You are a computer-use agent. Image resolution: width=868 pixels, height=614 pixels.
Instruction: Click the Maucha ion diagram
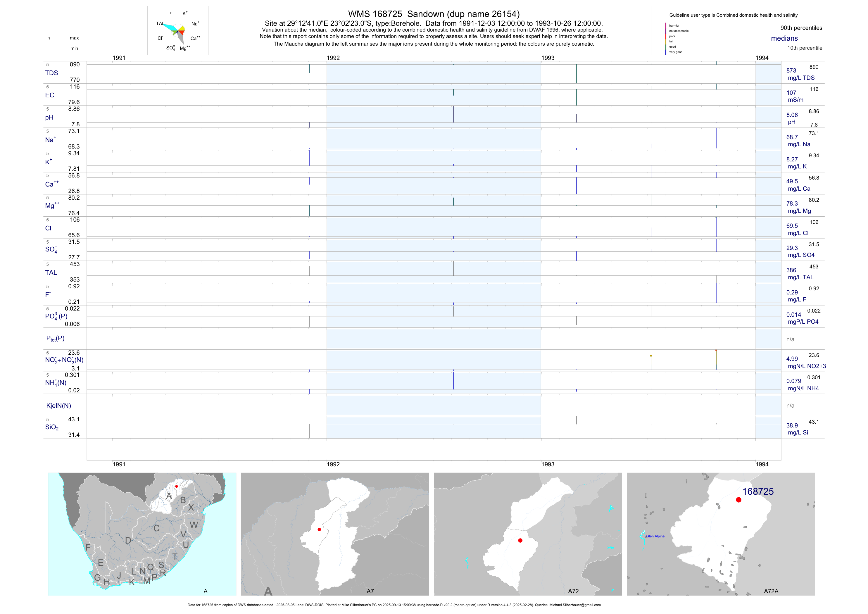pos(178,31)
